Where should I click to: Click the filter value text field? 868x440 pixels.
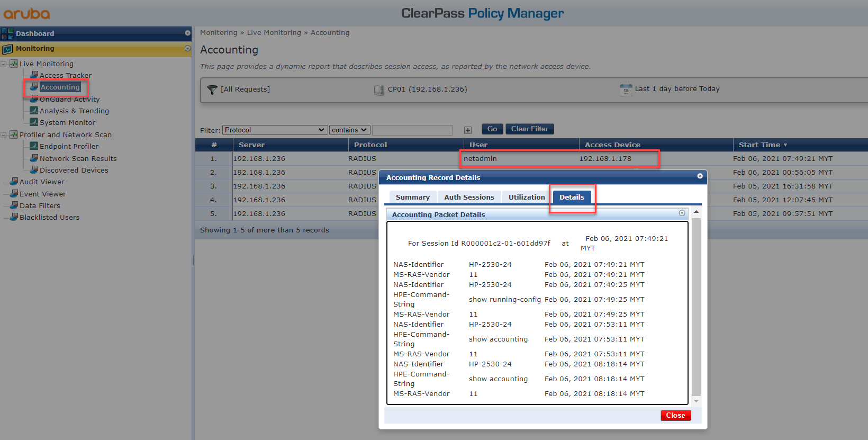pyautogui.click(x=412, y=130)
